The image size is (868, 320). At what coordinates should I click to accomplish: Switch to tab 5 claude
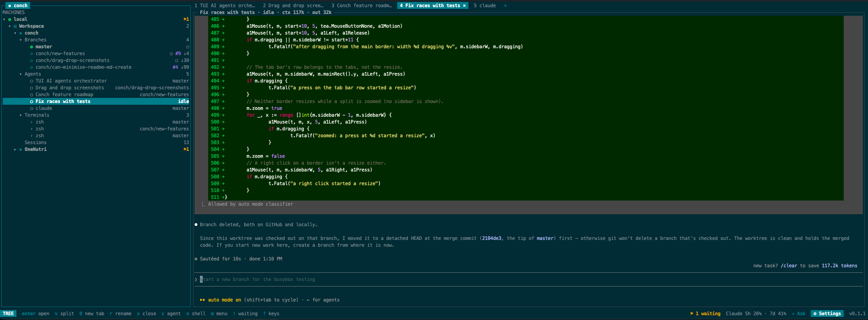(485, 5)
